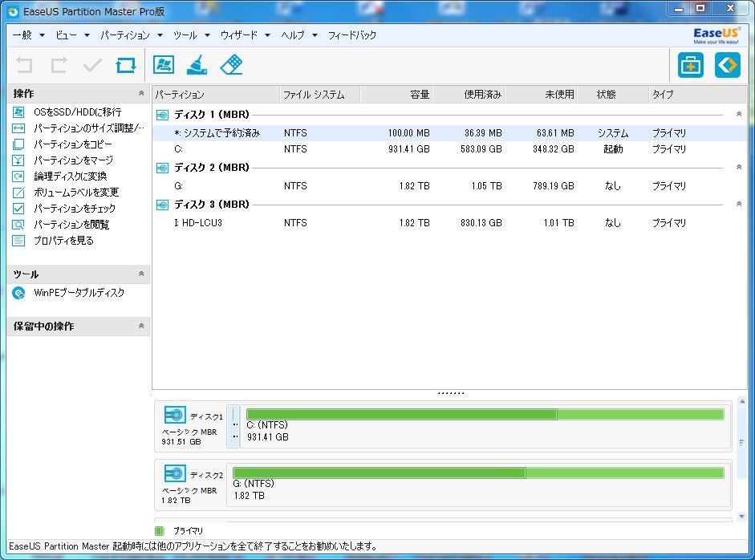This screenshot has height=560, width=755.
Task: Click the Apply checkmark toolbar icon
Action: pyautogui.click(x=92, y=65)
